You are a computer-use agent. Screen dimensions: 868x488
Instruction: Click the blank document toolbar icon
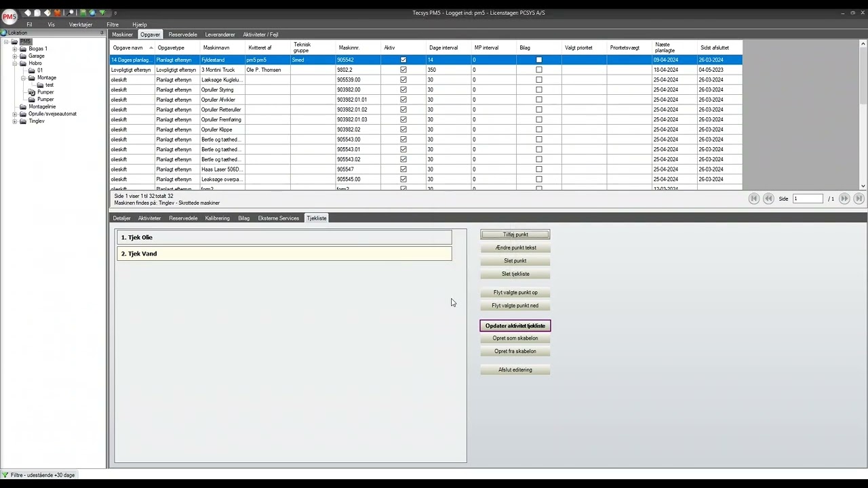[37, 13]
